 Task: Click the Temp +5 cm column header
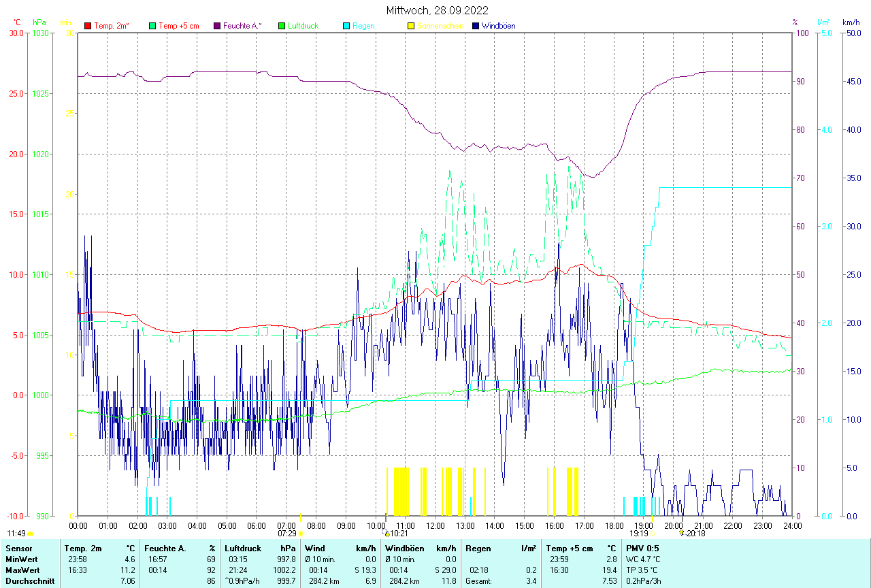coord(570,548)
